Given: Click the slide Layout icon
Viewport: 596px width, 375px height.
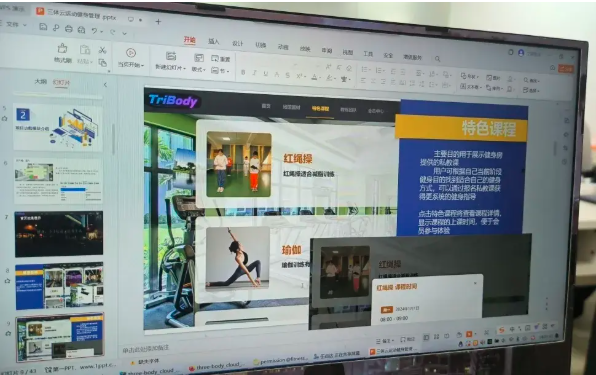Looking at the screenshot, I should (x=198, y=58).
